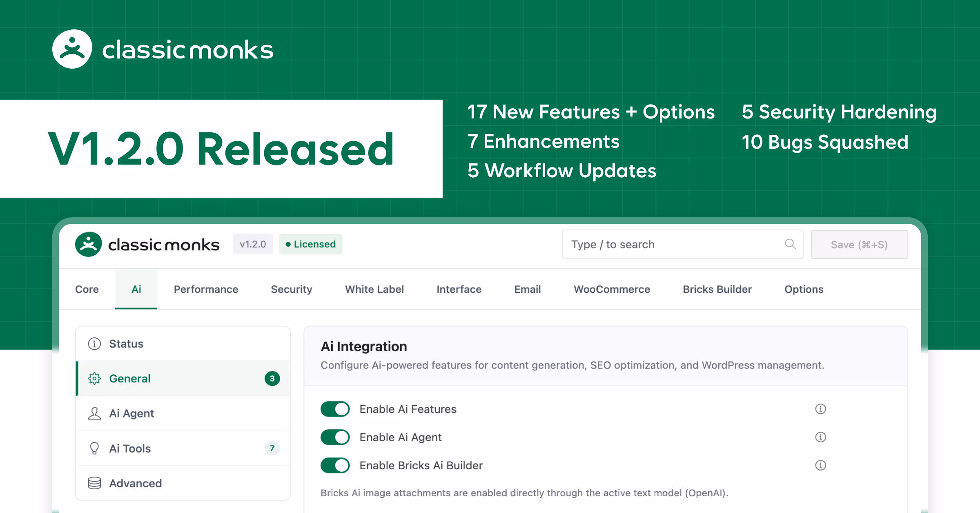The height and width of the screenshot is (513, 980).
Task: Open info tooltip for Enable Ai Agent
Action: (820, 437)
